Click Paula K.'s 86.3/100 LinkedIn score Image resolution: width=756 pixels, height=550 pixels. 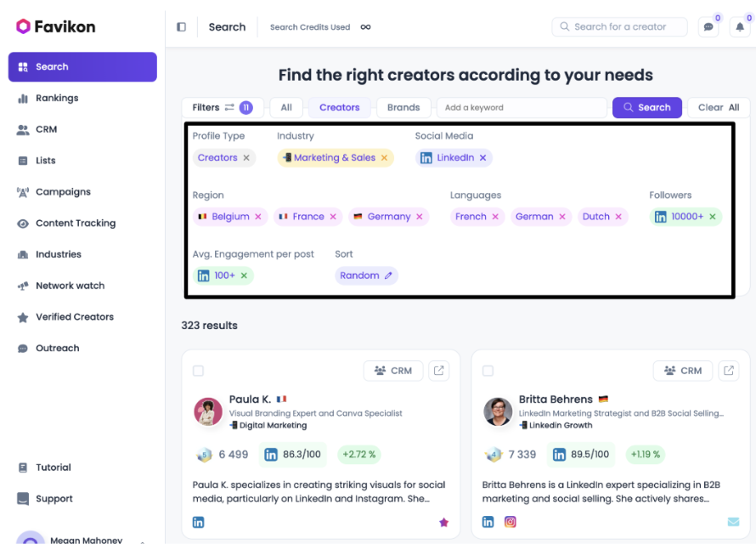[x=293, y=455]
